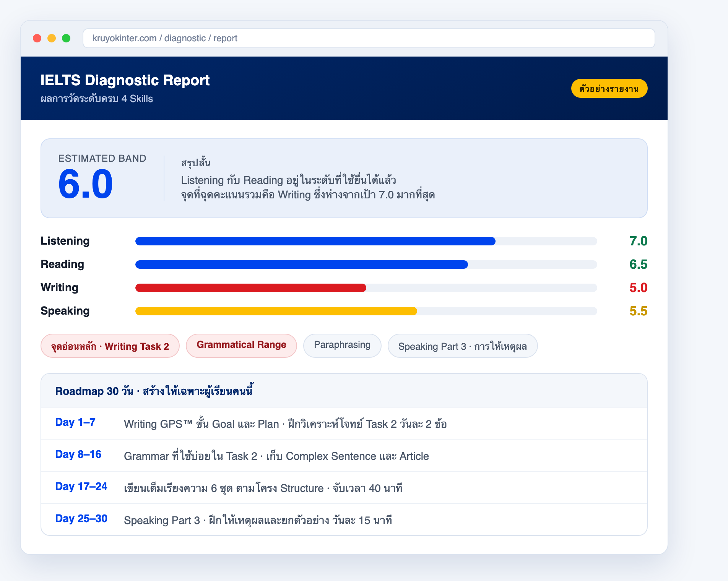Click the yellow ตัวอย่างรายงาน badge
This screenshot has height=581, width=728.
pos(609,88)
